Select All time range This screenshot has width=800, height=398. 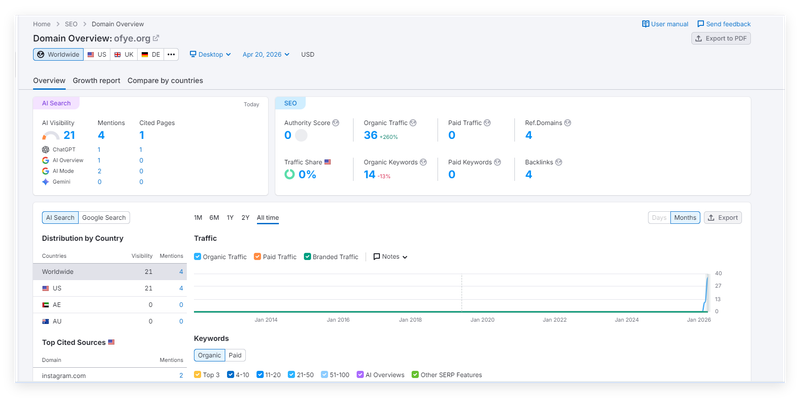point(268,218)
